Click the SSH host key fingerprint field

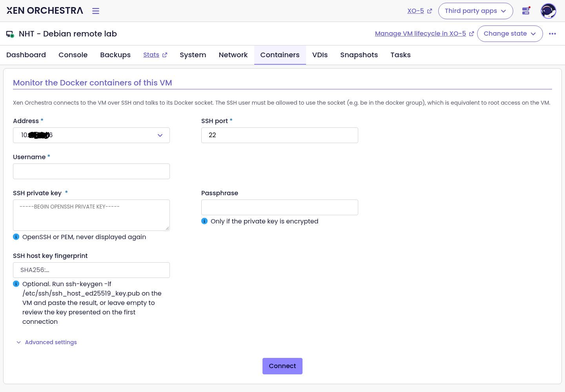click(x=91, y=270)
